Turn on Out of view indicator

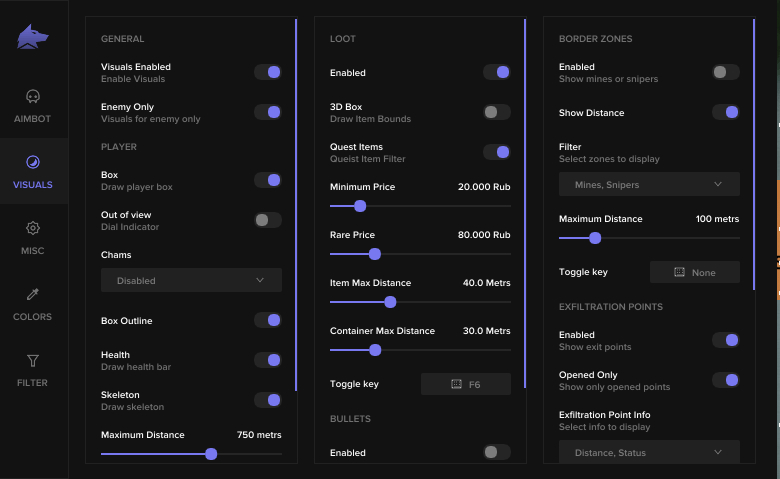(x=267, y=220)
